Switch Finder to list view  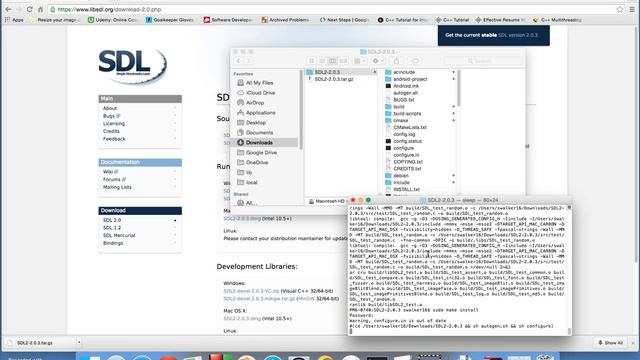click(322, 61)
